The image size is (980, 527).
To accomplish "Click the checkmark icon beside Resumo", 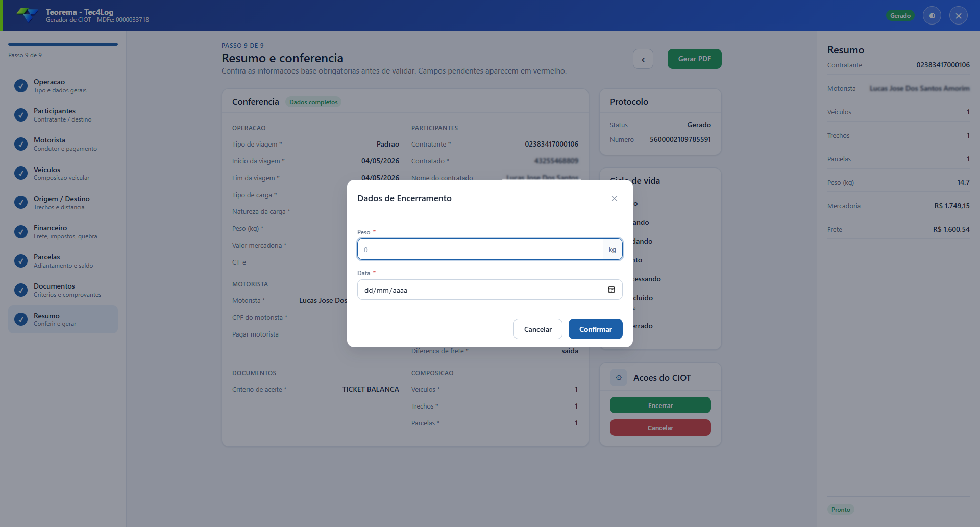I will pyautogui.click(x=21, y=320).
